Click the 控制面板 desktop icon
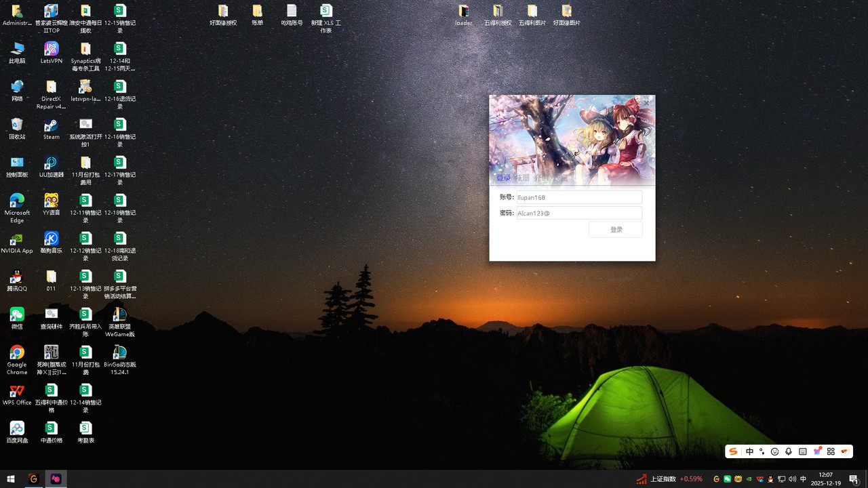Screen dimensions: 868x488 tap(17, 167)
